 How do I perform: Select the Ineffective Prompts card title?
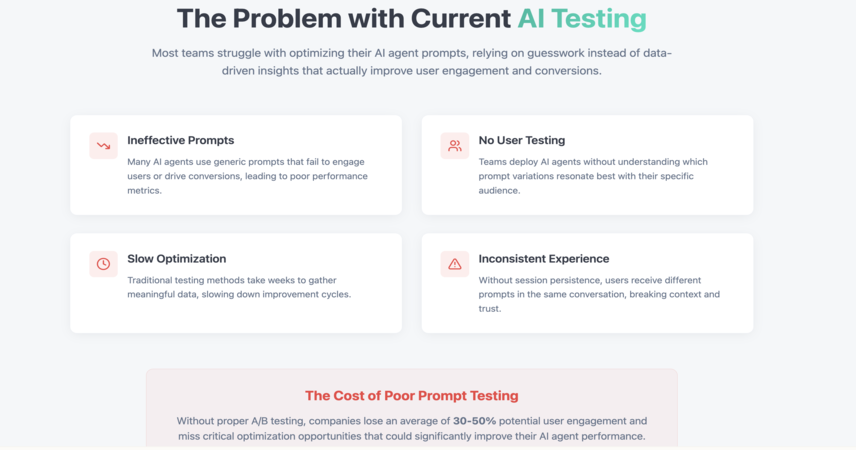[x=181, y=140]
